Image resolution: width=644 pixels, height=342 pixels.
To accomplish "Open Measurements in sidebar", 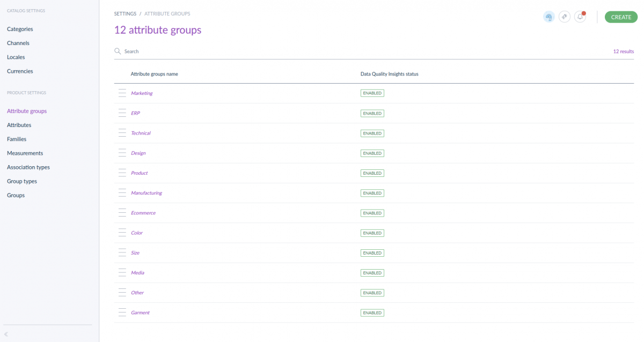I will (x=25, y=153).
